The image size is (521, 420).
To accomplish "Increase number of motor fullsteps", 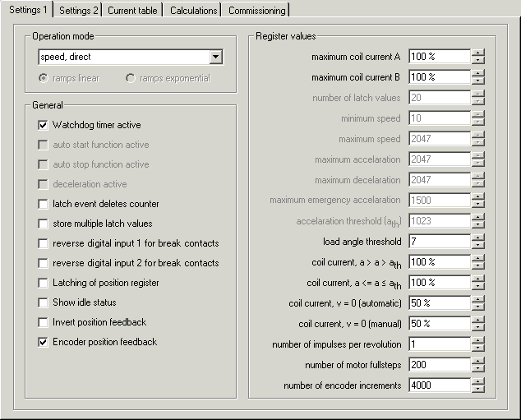I will point(478,362).
